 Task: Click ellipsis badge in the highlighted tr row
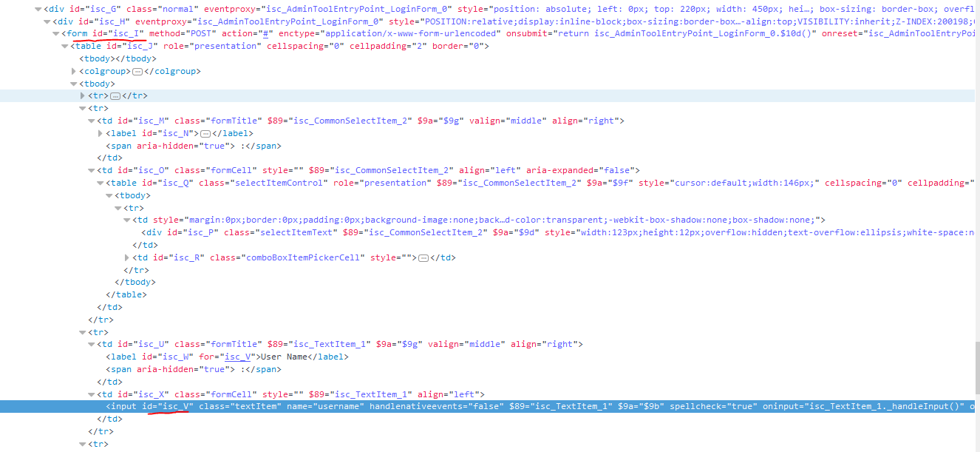[115, 96]
